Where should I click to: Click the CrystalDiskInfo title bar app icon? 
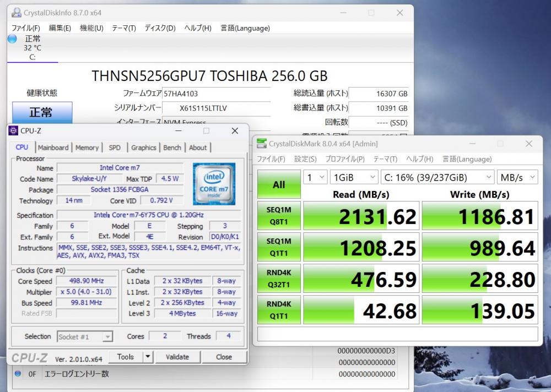(16, 13)
